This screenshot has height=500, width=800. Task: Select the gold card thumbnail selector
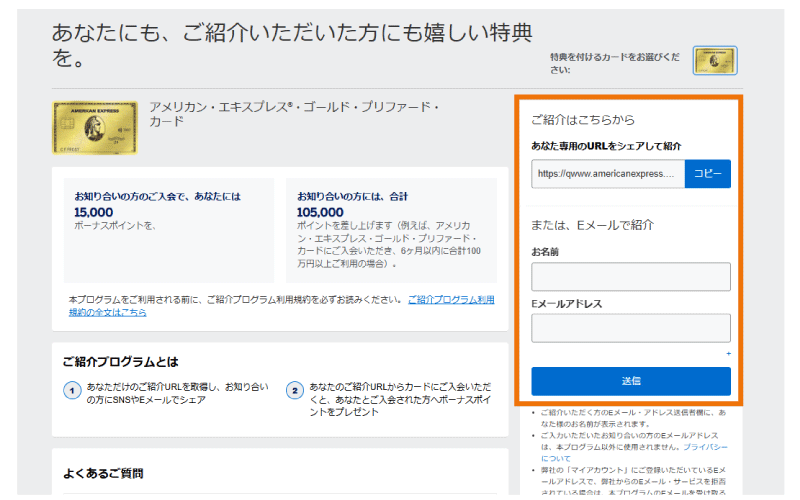[715, 60]
